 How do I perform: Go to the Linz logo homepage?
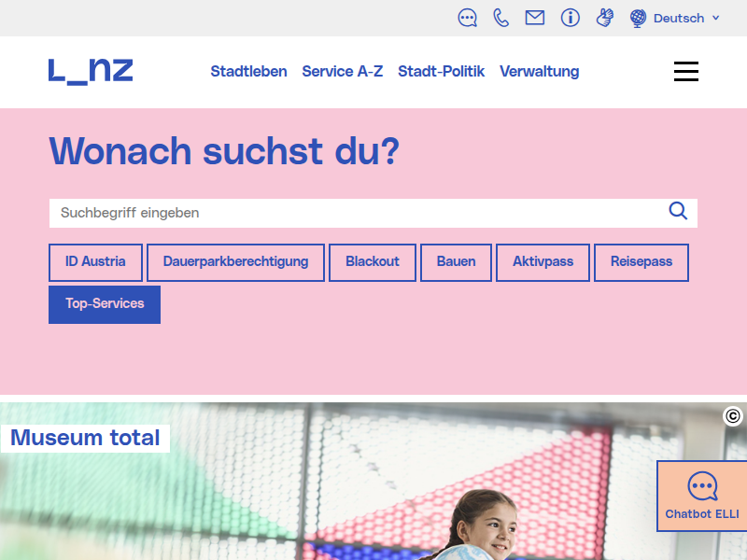[91, 71]
